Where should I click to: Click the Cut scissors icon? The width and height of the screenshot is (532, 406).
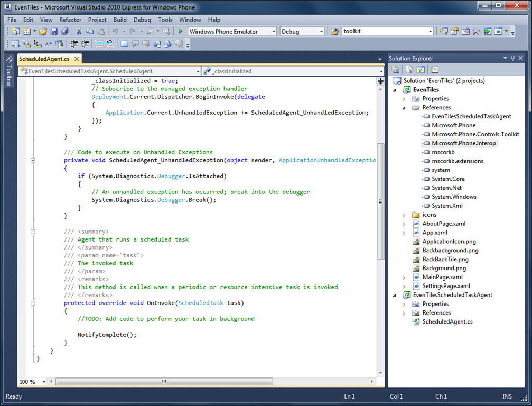click(x=79, y=32)
